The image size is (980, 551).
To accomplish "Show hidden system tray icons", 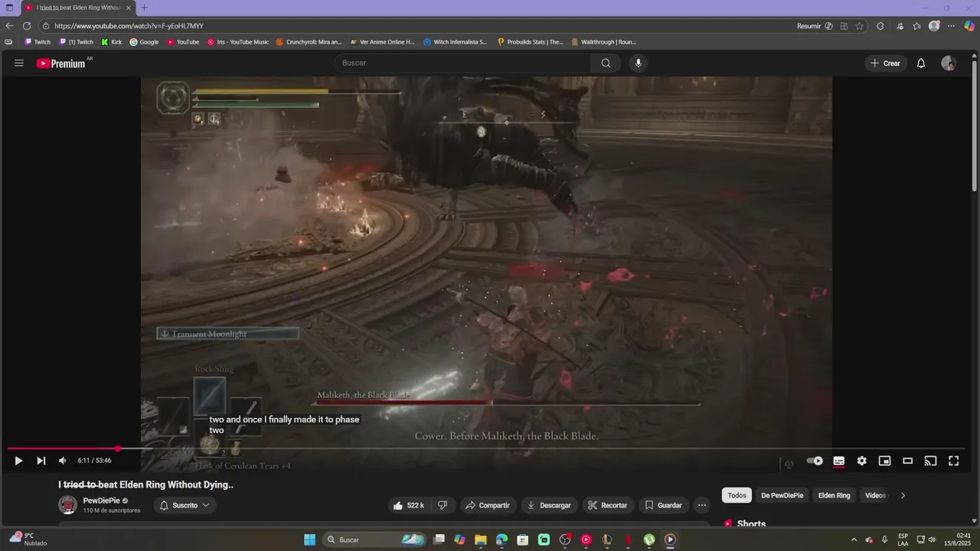I will coord(854,540).
